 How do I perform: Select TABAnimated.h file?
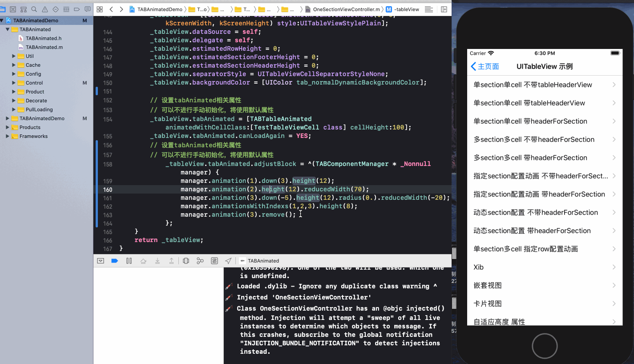[x=44, y=38]
